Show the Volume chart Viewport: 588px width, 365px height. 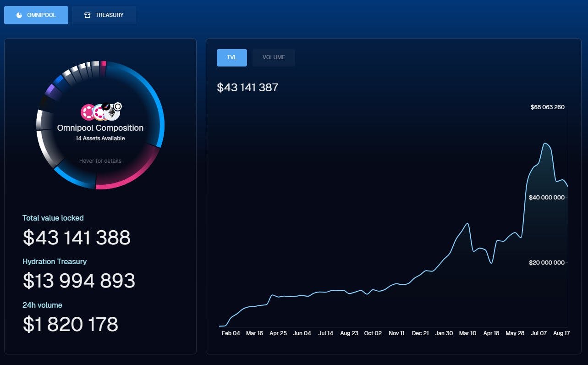[x=274, y=57]
